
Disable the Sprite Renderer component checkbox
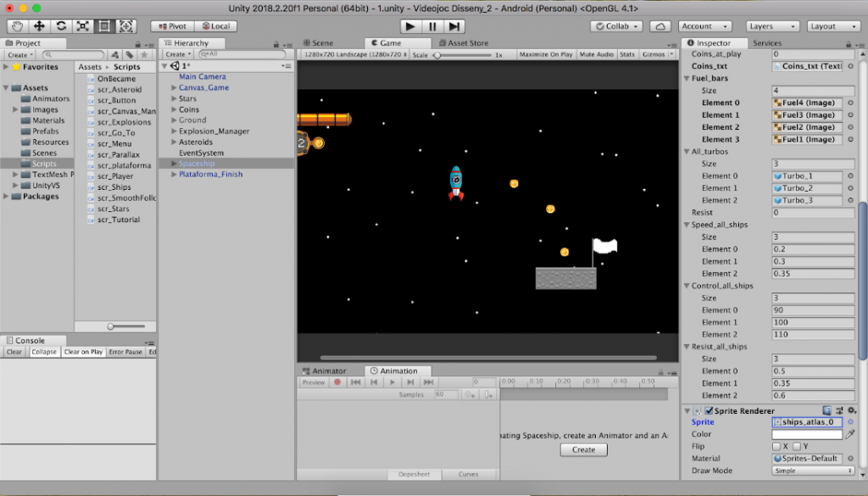click(x=709, y=410)
